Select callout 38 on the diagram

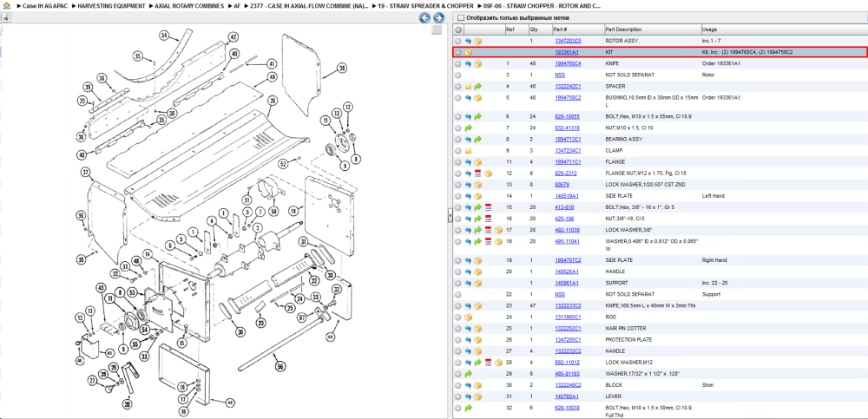coord(341,68)
